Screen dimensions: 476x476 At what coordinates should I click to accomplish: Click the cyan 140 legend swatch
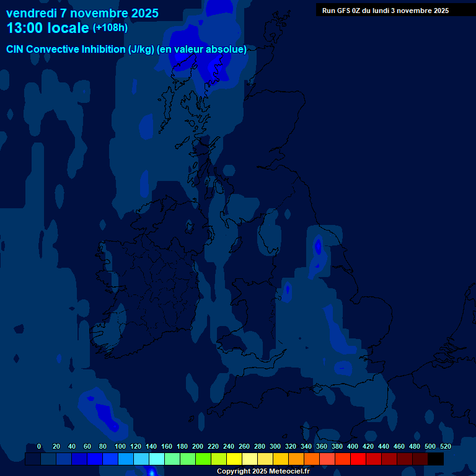coord(157,459)
